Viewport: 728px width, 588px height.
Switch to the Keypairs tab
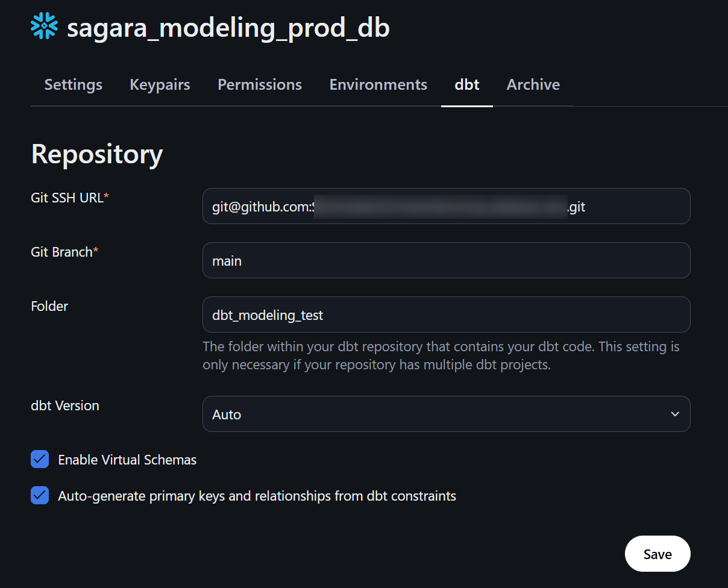[x=160, y=85]
